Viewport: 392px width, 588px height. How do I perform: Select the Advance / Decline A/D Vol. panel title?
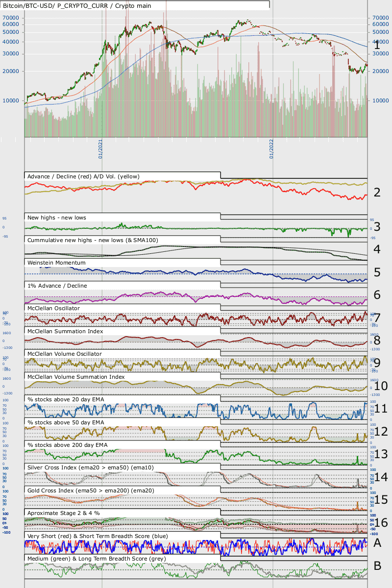84,176
